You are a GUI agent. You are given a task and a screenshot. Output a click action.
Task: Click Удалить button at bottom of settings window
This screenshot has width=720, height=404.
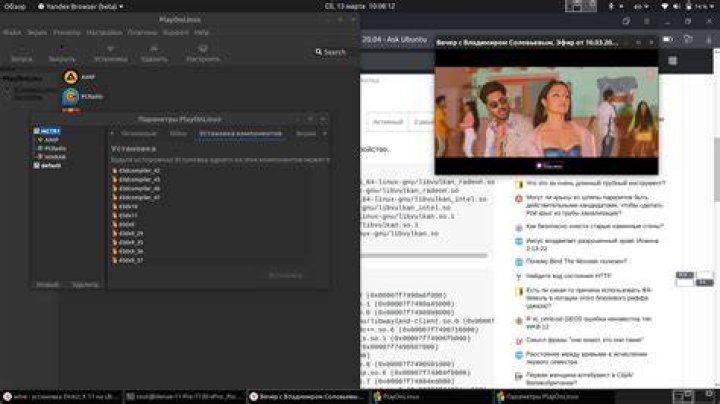(x=85, y=285)
